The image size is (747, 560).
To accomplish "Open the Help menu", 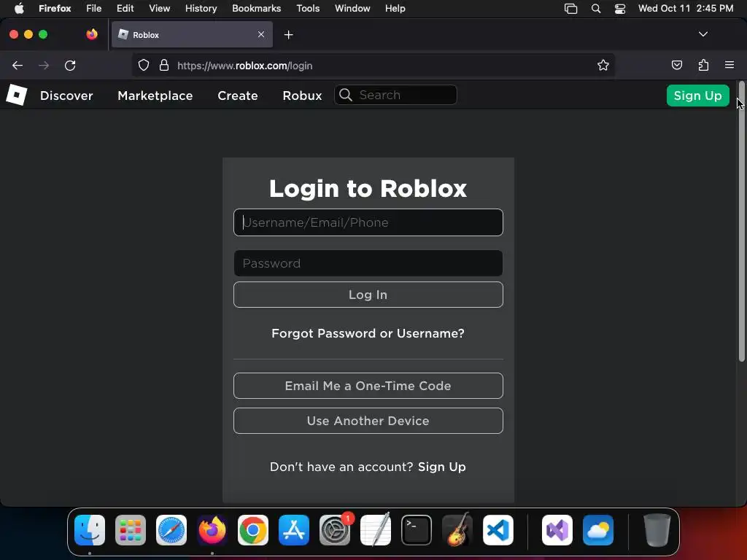I will pyautogui.click(x=395, y=8).
